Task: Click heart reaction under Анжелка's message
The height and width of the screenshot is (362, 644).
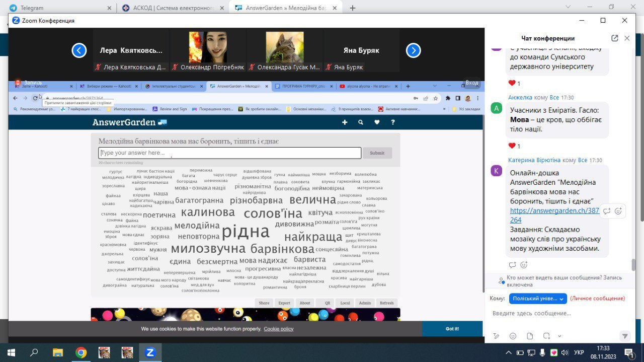Action: point(512,146)
